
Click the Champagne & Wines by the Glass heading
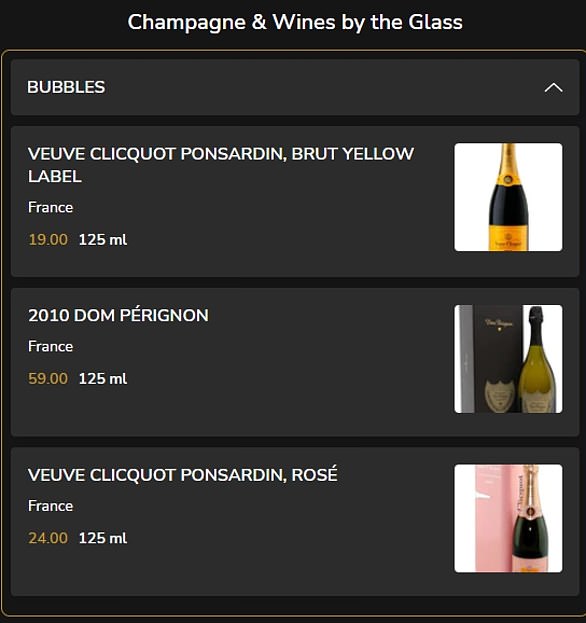[295, 22]
